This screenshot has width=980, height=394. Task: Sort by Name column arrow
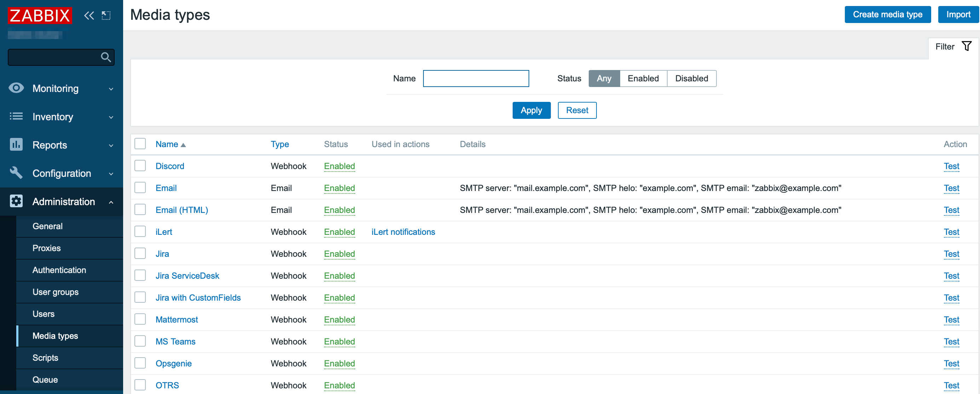[x=183, y=145]
